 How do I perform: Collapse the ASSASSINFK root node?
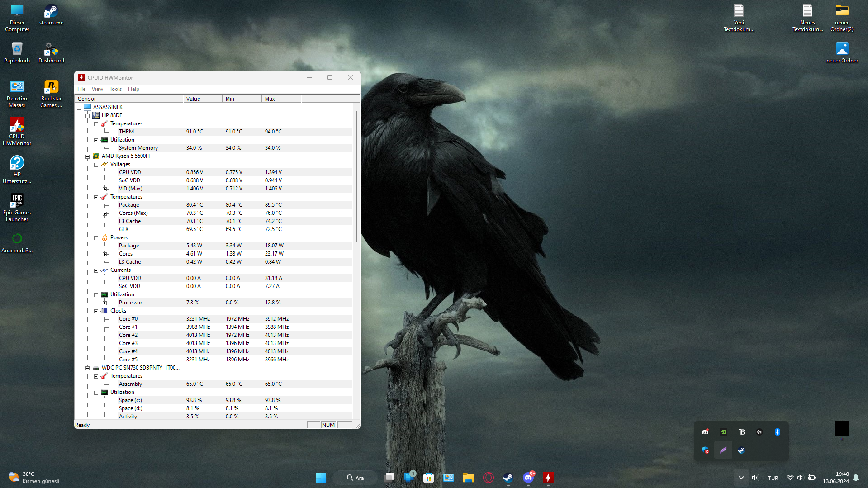[x=79, y=108]
